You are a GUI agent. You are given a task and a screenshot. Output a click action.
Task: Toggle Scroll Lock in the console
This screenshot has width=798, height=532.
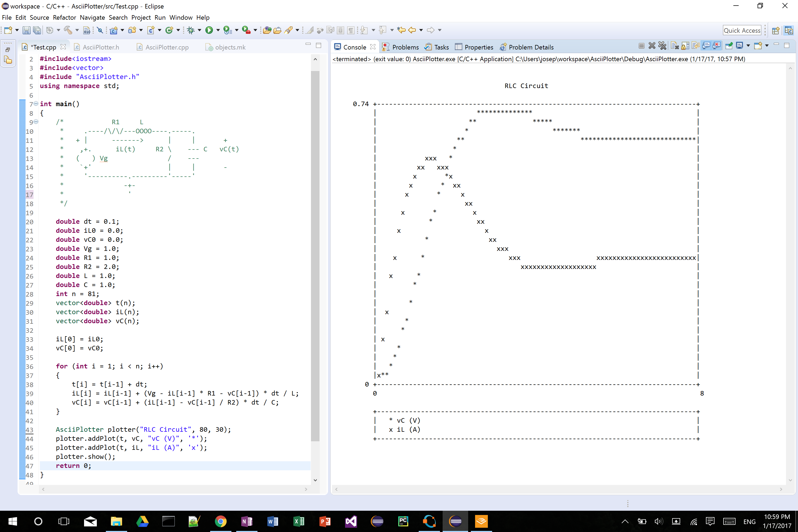click(x=685, y=46)
